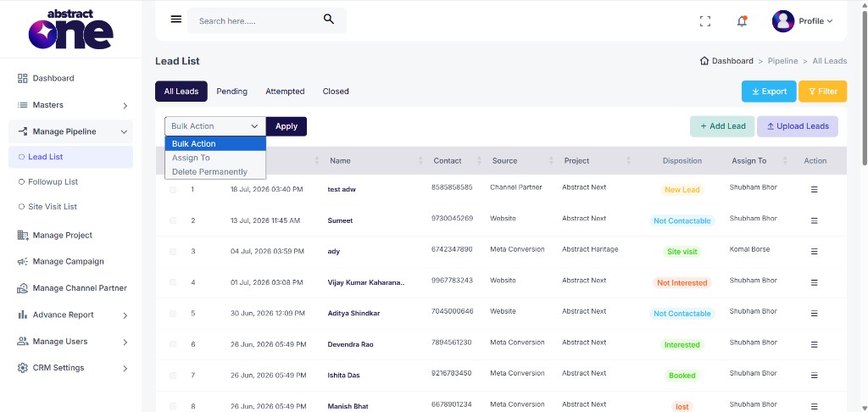Expand the Manage Users menu
868x412 pixels.
[71, 341]
